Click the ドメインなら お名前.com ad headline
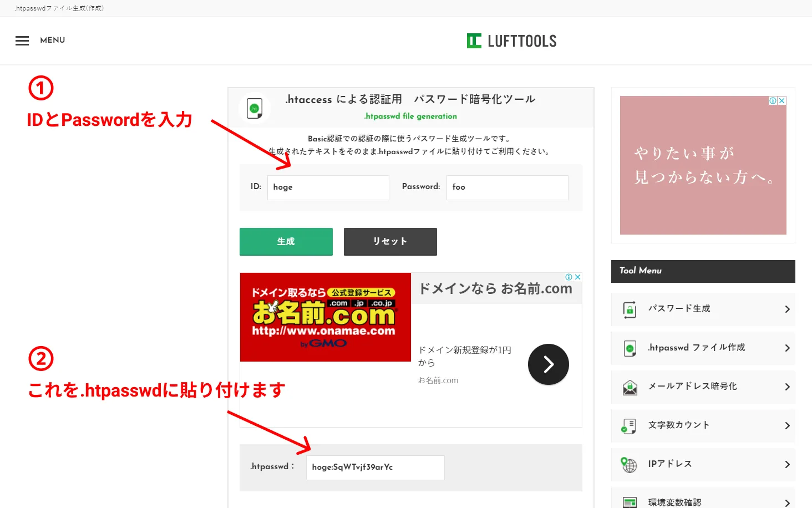This screenshot has width=812, height=508. tap(495, 288)
